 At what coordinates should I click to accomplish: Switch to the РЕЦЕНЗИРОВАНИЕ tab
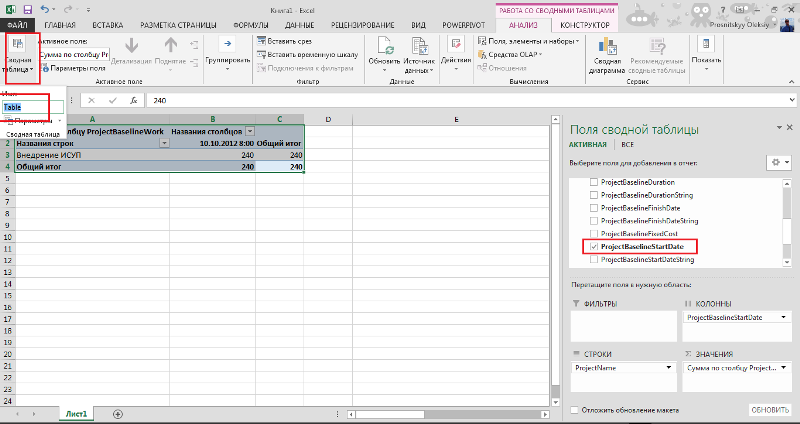click(362, 25)
